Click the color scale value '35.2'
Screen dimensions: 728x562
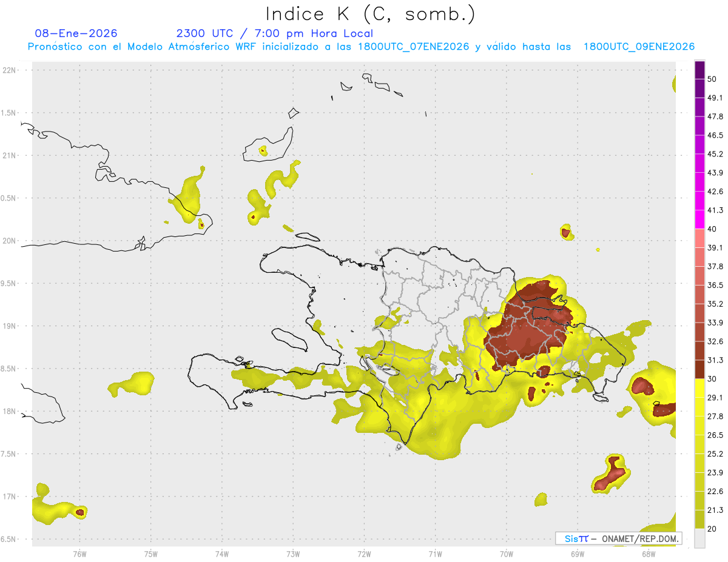pyautogui.click(x=715, y=304)
